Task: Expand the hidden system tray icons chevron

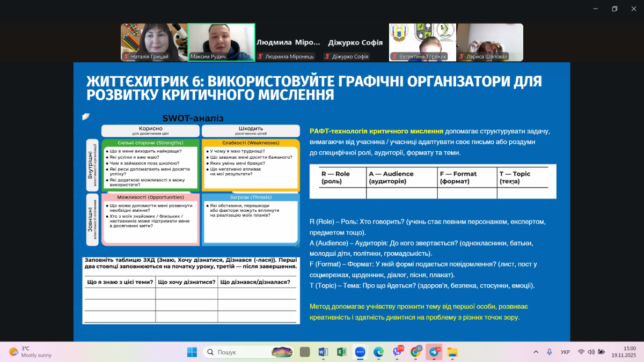Action: [x=536, y=352]
